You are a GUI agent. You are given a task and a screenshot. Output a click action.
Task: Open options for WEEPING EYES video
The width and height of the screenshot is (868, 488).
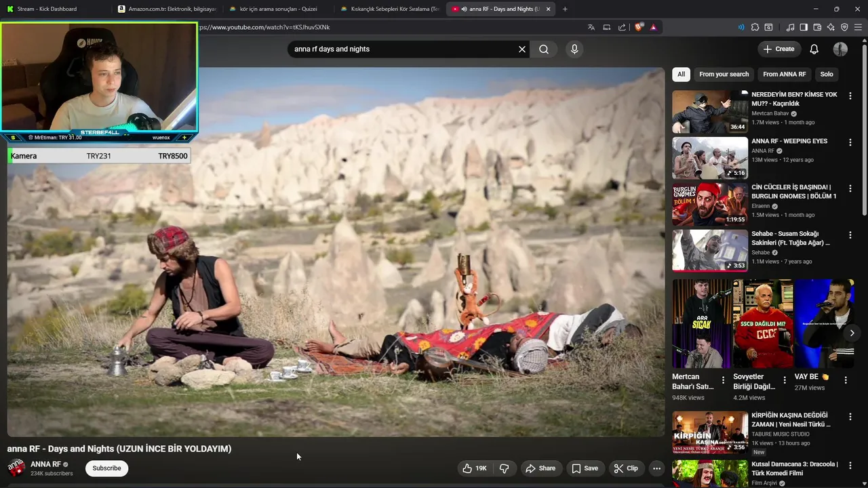click(x=850, y=142)
